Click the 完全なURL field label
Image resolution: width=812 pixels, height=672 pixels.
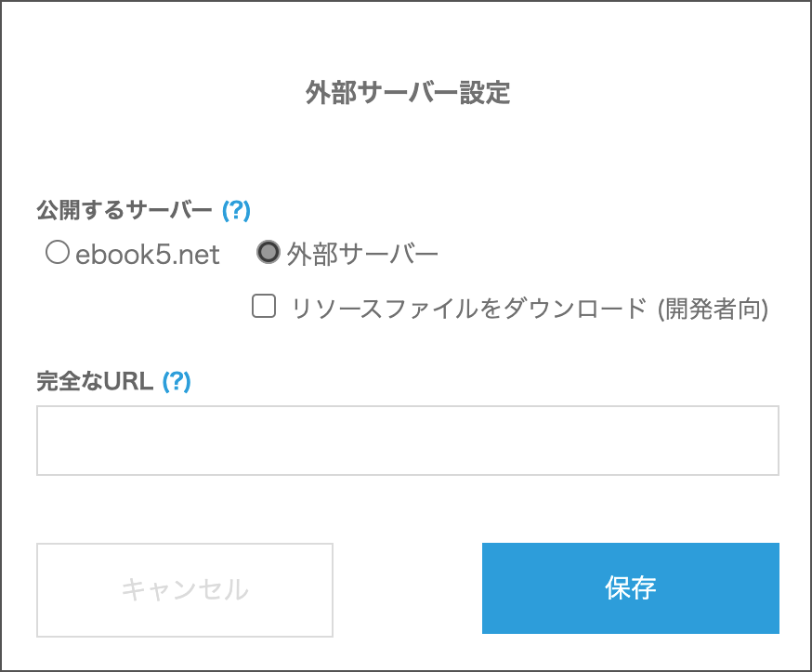95,381
